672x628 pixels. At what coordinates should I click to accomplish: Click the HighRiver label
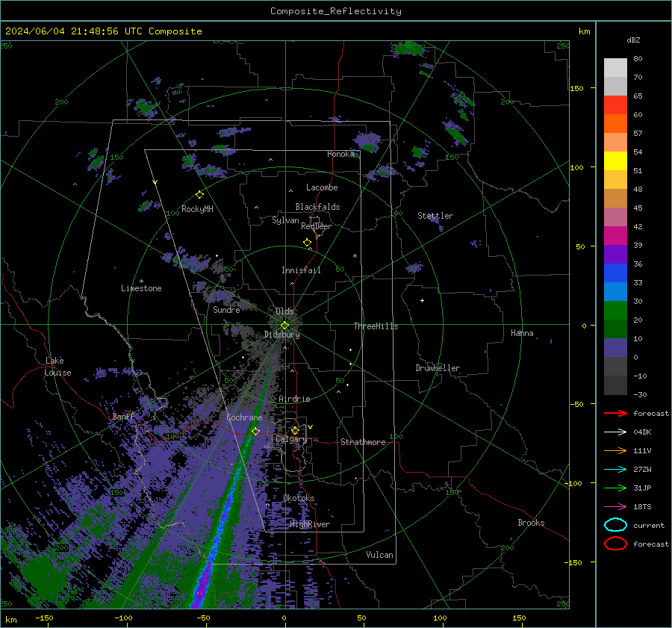click(310, 524)
